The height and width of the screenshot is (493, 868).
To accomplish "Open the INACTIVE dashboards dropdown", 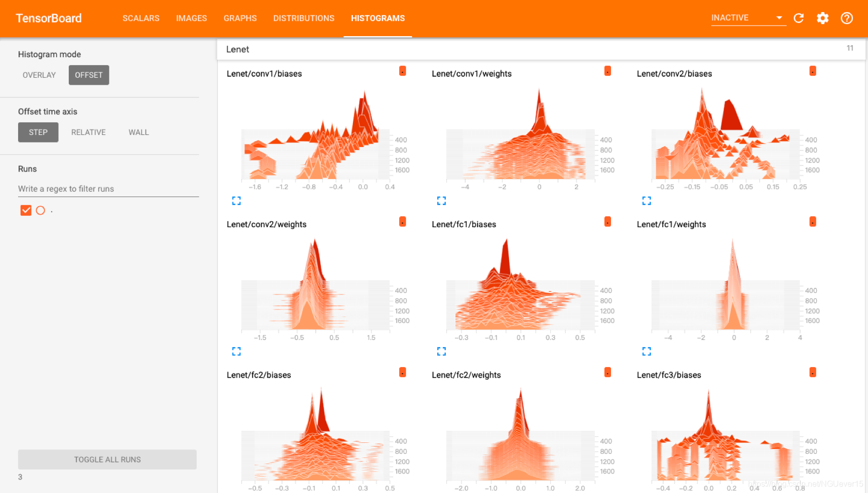I will [x=749, y=18].
